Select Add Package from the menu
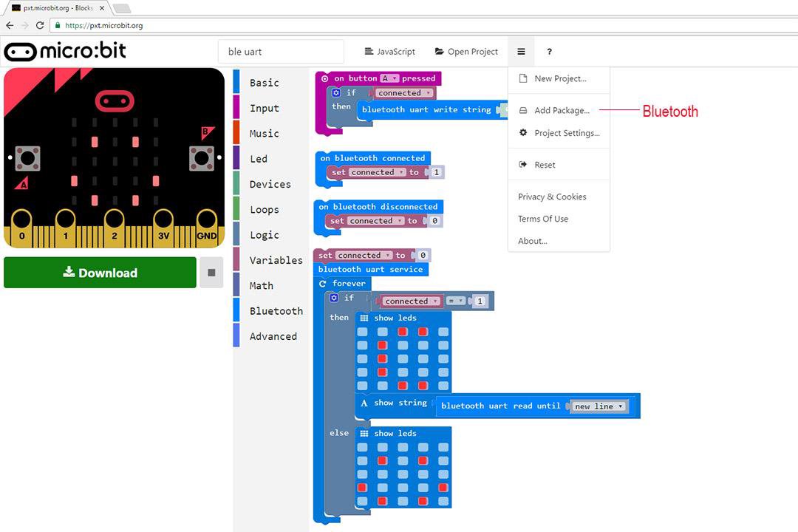The image size is (798, 532). click(x=562, y=111)
